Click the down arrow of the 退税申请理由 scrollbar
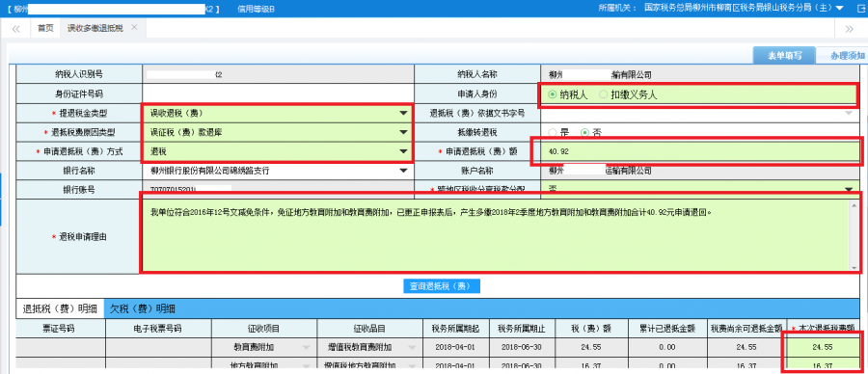Screen dimensions: 868x374 pos(855,267)
